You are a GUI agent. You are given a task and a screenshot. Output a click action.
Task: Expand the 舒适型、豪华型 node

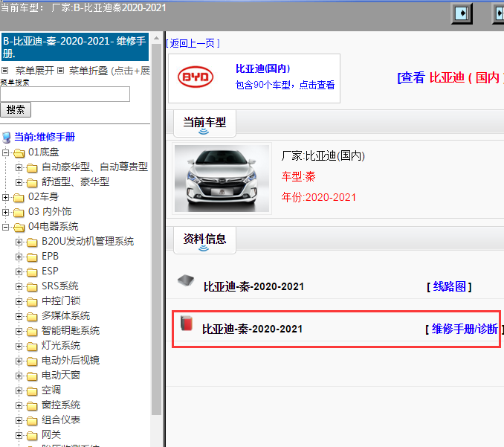[19, 182]
